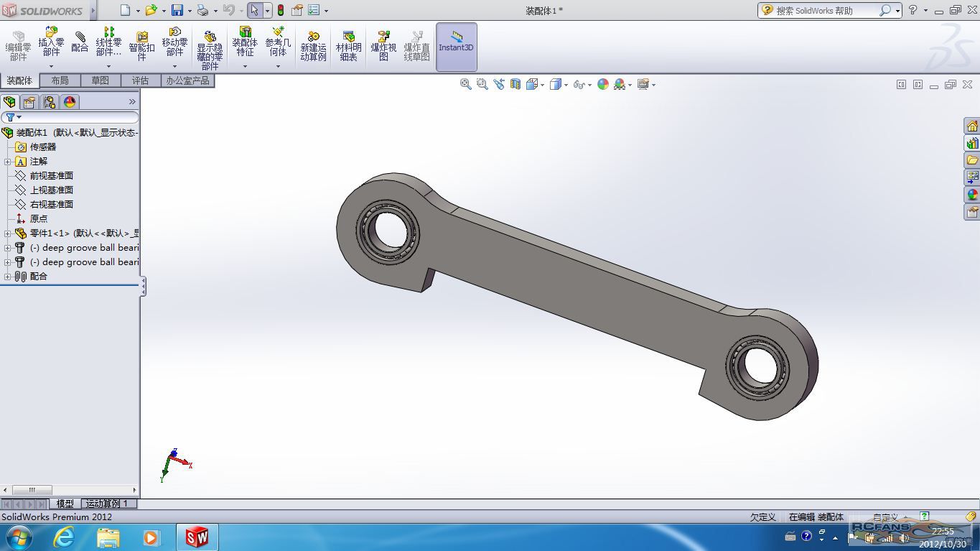Switch to the 装配体 ribbon tab
The height and width of the screenshot is (551, 980).
pos(19,80)
